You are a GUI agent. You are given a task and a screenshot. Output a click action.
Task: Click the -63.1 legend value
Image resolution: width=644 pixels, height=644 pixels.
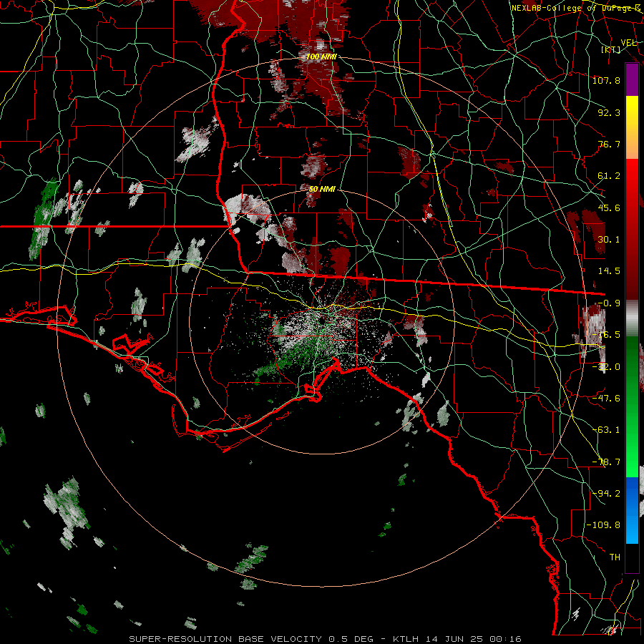pos(606,430)
